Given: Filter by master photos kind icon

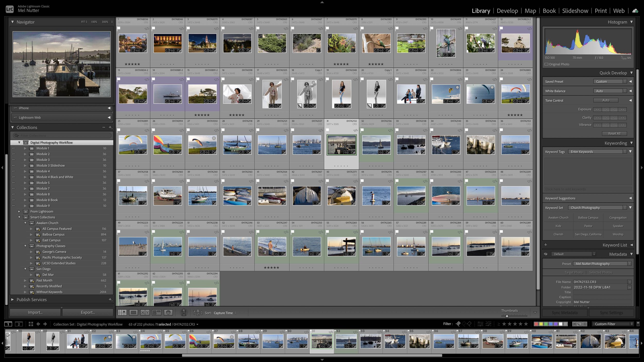Looking at the screenshot, I should point(574,324).
